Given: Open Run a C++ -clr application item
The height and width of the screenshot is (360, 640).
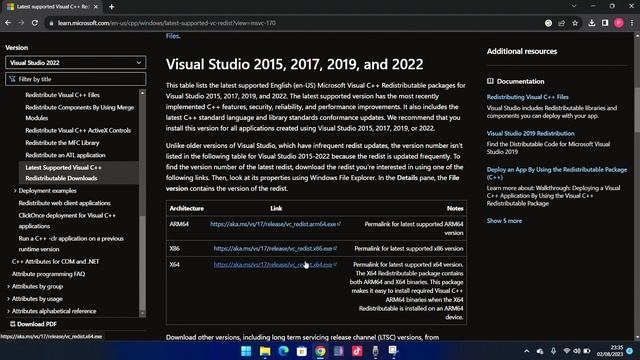Looking at the screenshot, I should 71,244.
